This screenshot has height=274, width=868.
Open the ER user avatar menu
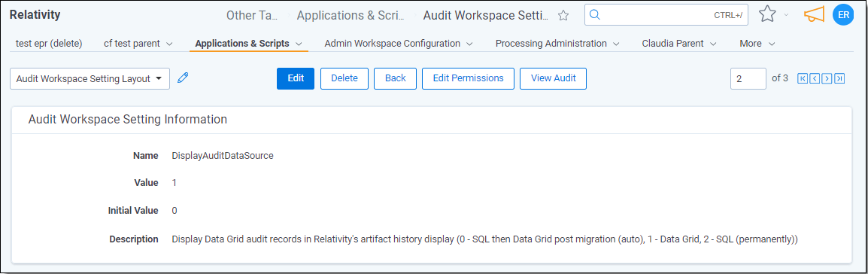(x=844, y=15)
